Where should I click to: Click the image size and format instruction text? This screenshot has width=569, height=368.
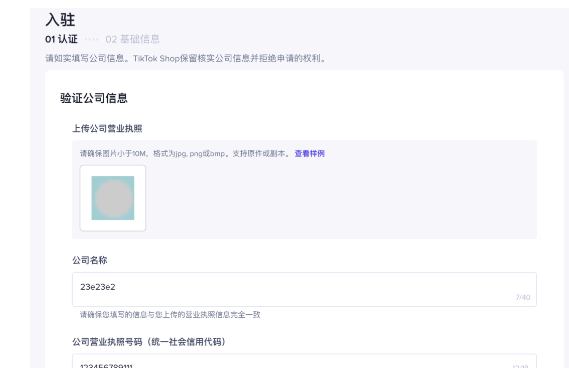click(184, 154)
